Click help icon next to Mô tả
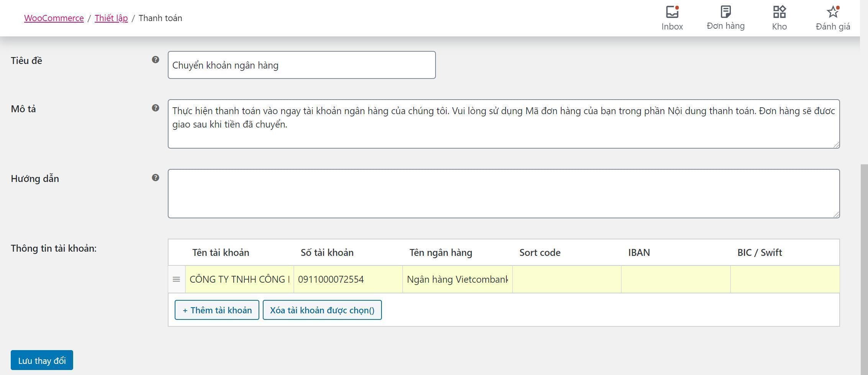 click(x=155, y=108)
